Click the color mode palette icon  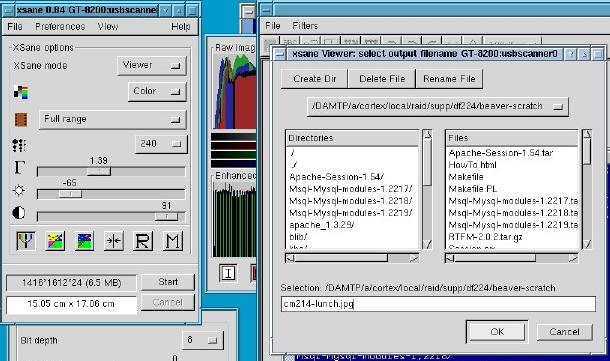(21, 92)
